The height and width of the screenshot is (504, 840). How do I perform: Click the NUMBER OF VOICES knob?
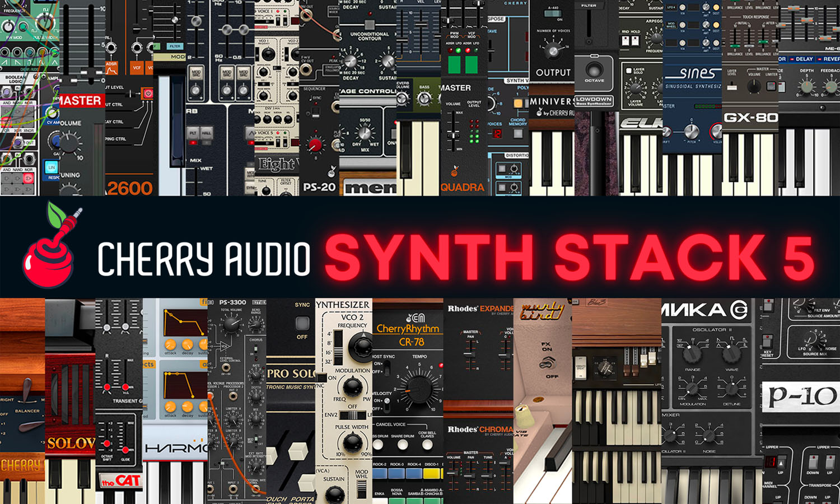[x=553, y=52]
